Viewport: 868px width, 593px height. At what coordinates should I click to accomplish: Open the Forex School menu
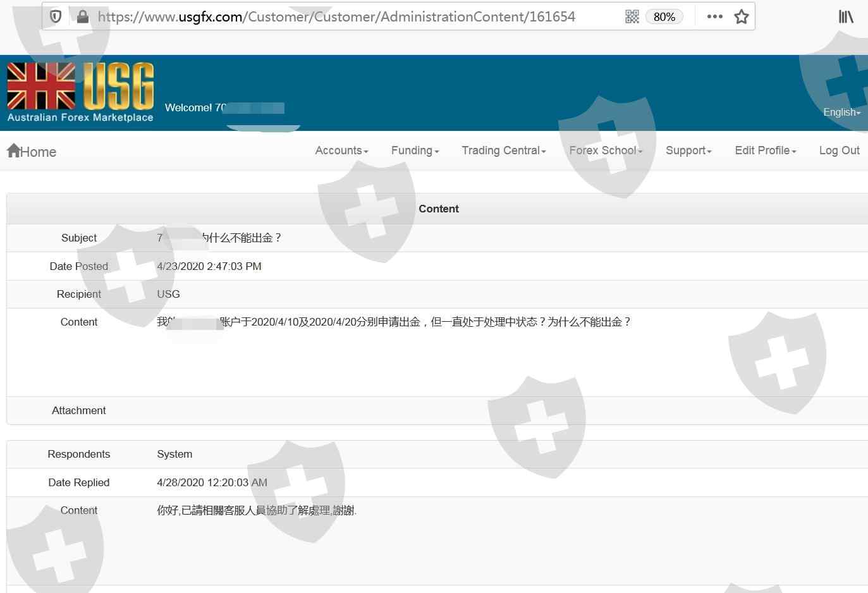(605, 150)
